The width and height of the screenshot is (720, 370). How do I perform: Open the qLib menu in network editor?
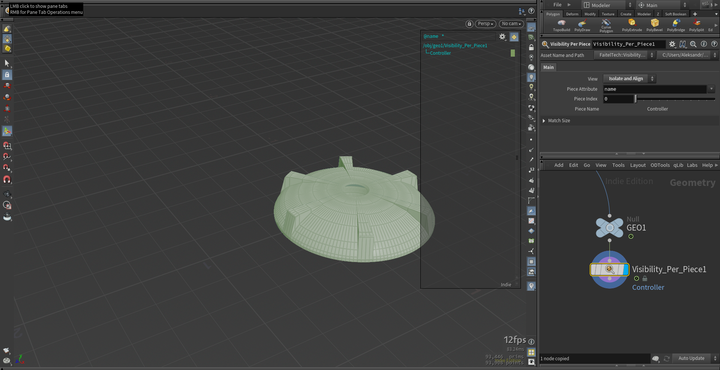point(679,165)
